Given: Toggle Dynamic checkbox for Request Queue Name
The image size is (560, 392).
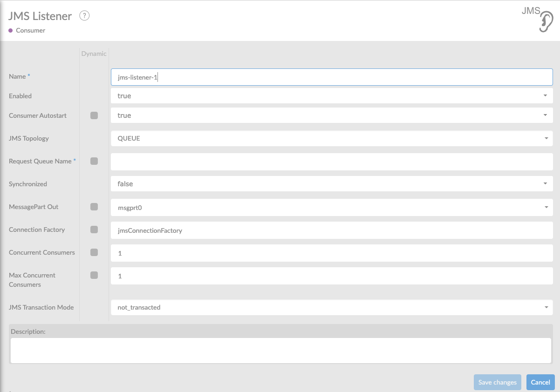Looking at the screenshot, I should [94, 161].
